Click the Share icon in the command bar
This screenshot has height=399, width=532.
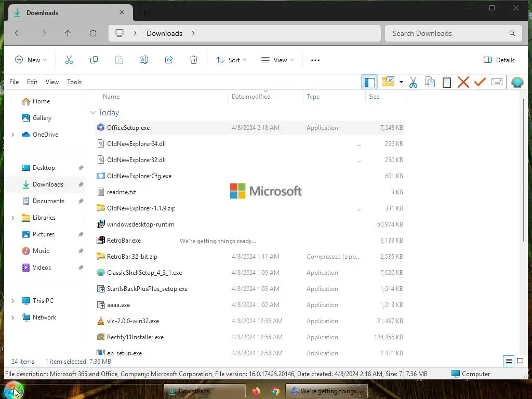[169, 60]
